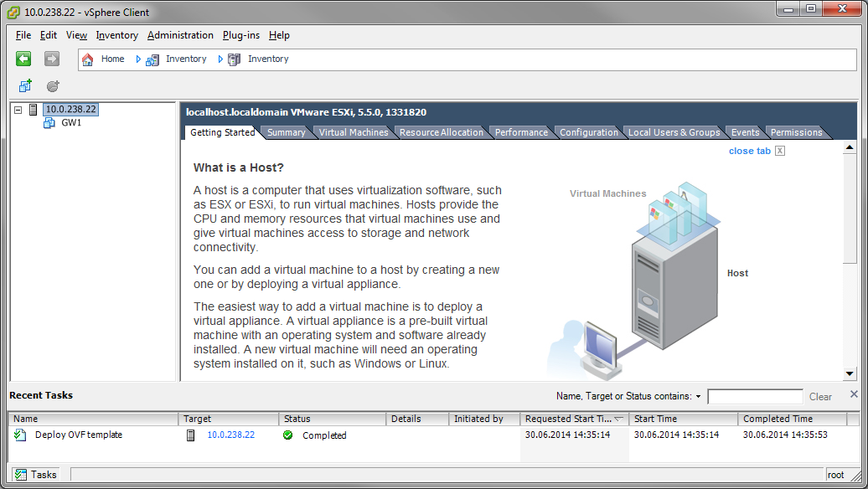868x489 pixels.
Task: Open the Administration menu
Action: tap(180, 35)
